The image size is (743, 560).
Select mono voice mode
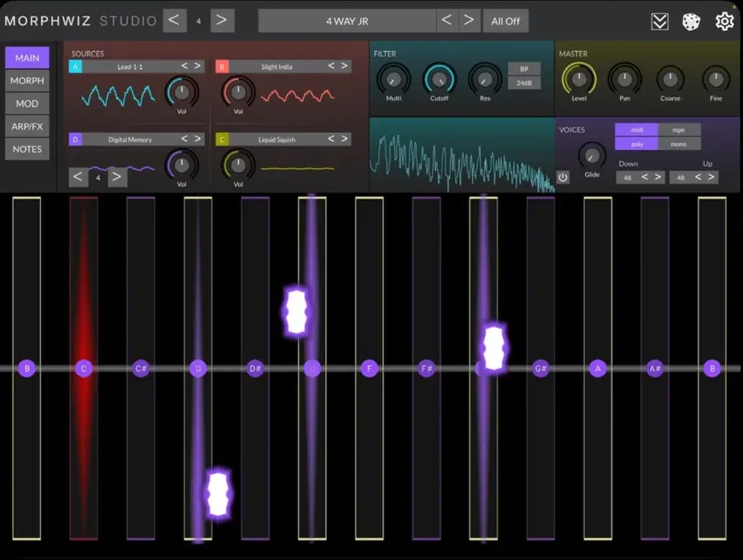[679, 144]
